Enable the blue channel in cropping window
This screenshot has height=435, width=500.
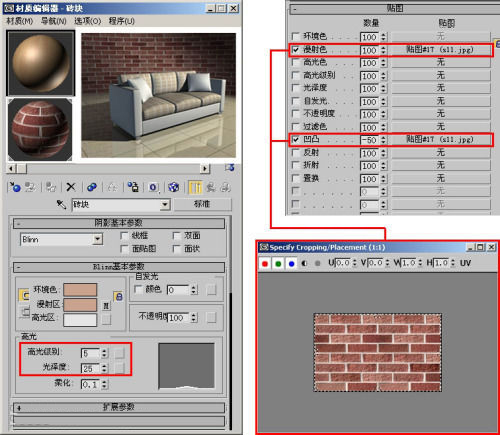point(291,263)
